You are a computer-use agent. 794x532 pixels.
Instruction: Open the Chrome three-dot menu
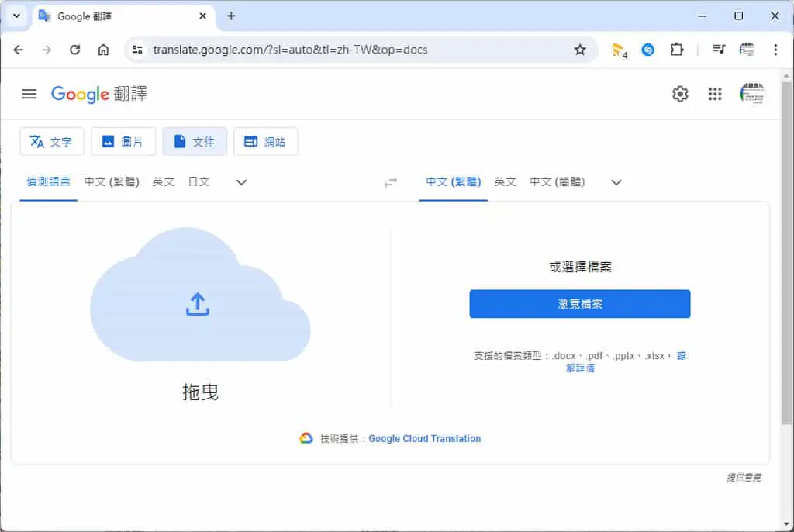point(775,50)
